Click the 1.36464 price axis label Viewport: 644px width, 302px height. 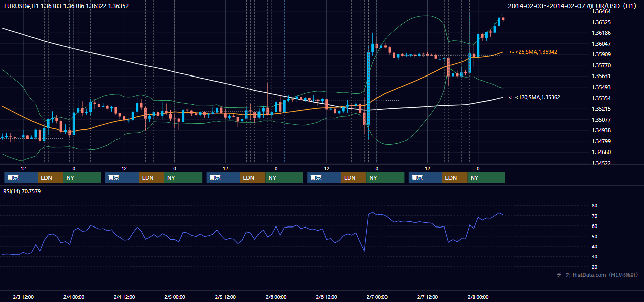point(601,11)
